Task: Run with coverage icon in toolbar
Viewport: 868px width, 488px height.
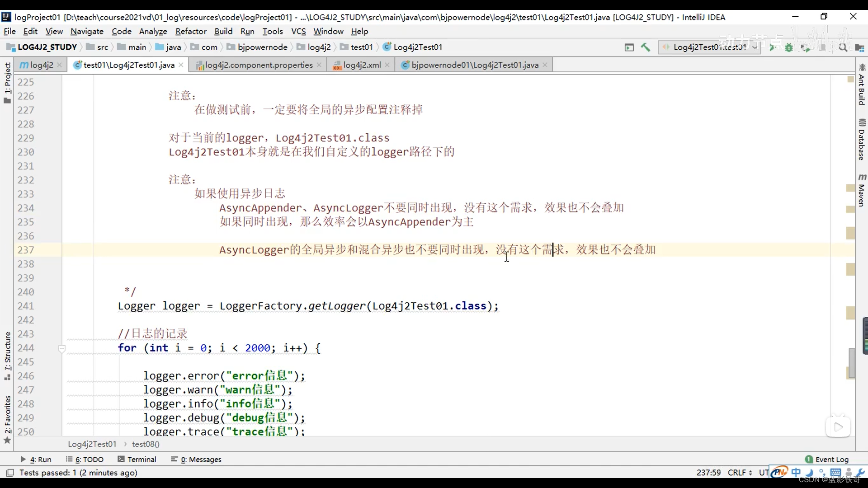Action: point(805,47)
